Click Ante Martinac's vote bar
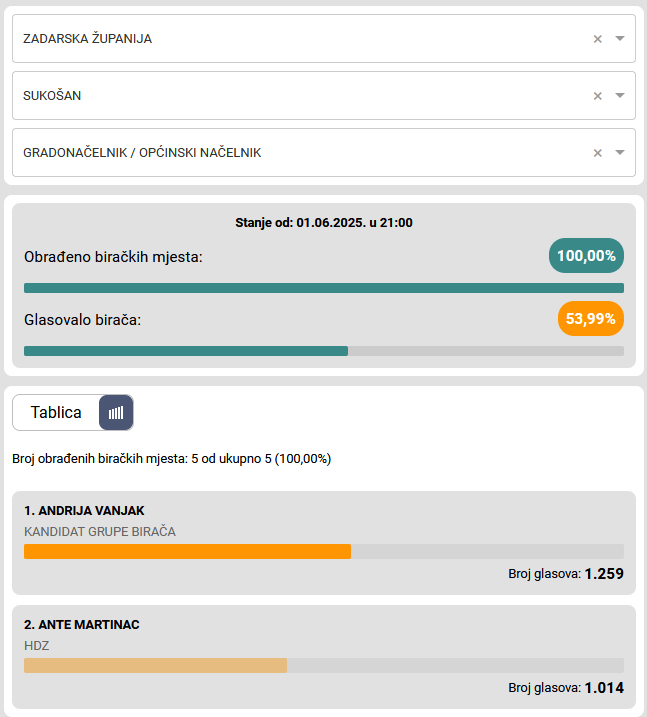Screen dimensions: 647x717 (x=155, y=665)
